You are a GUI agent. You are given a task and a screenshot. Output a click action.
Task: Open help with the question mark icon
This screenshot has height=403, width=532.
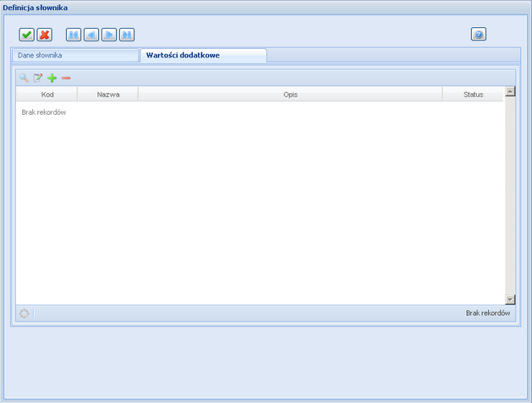(x=479, y=35)
